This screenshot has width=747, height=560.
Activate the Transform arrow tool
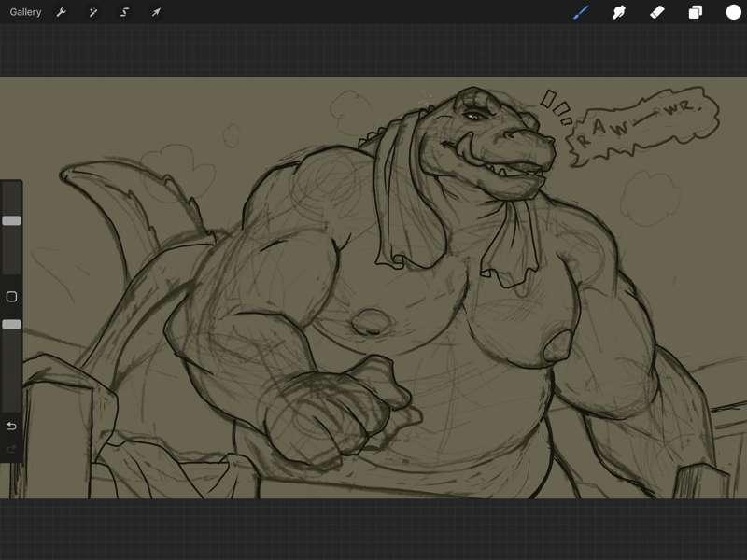click(x=156, y=12)
